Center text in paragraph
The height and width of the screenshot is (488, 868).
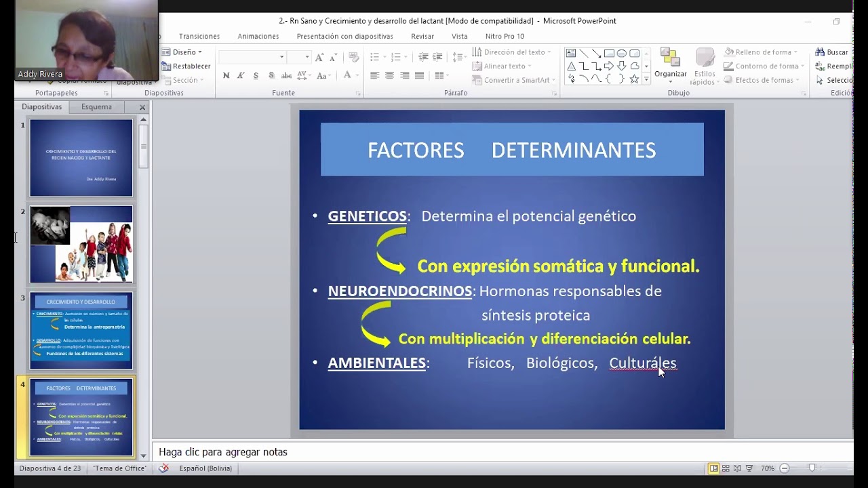389,75
